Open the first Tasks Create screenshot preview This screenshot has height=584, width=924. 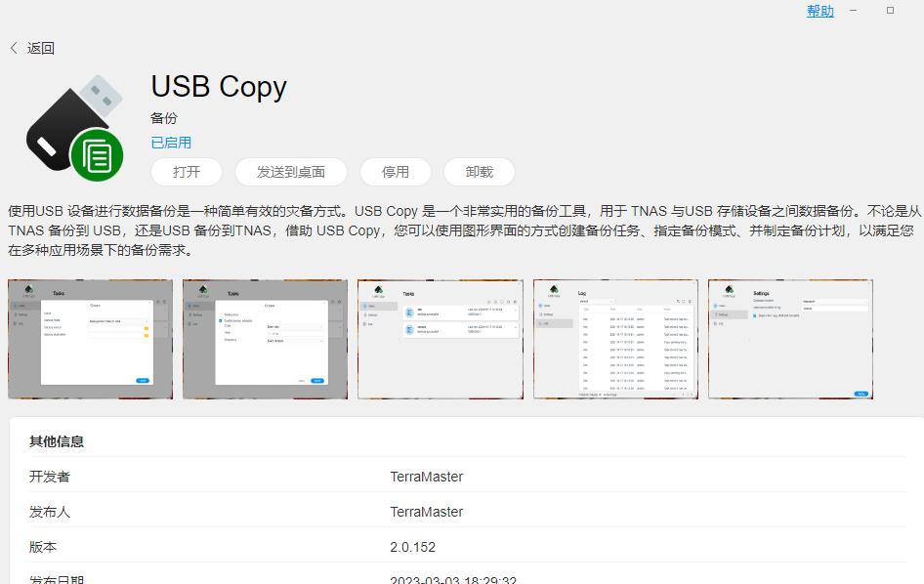pos(90,338)
